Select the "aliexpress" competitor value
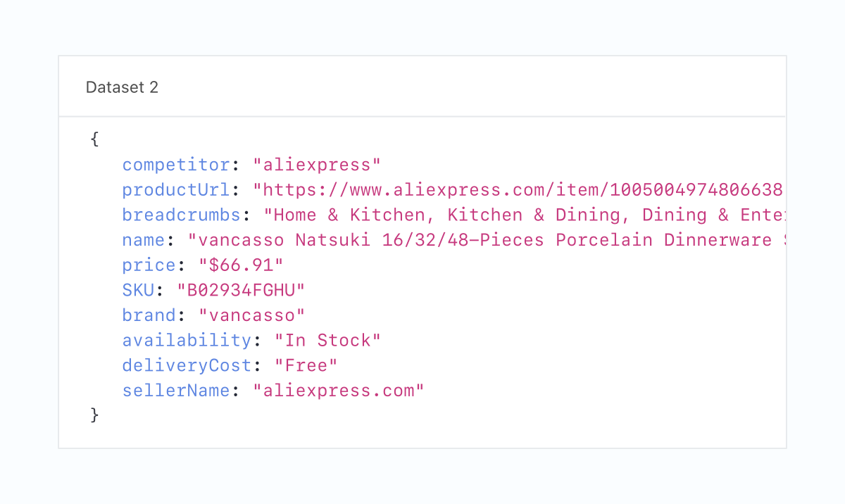Viewport: 845px width, 504px height. tap(317, 165)
